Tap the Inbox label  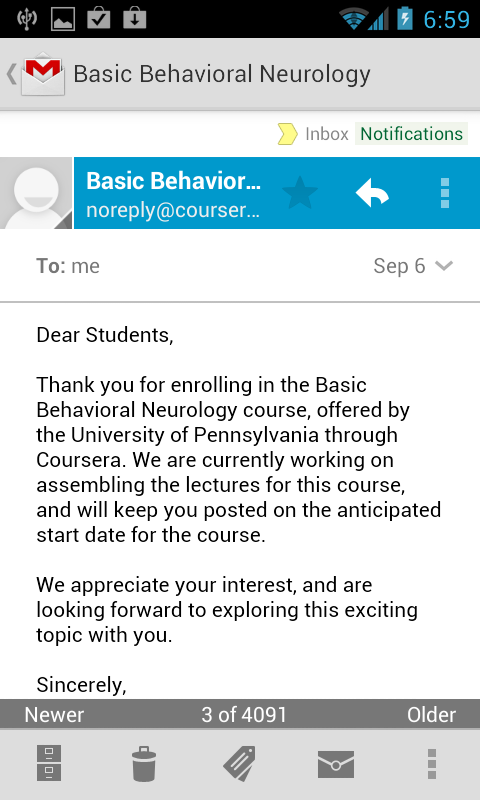click(326, 134)
